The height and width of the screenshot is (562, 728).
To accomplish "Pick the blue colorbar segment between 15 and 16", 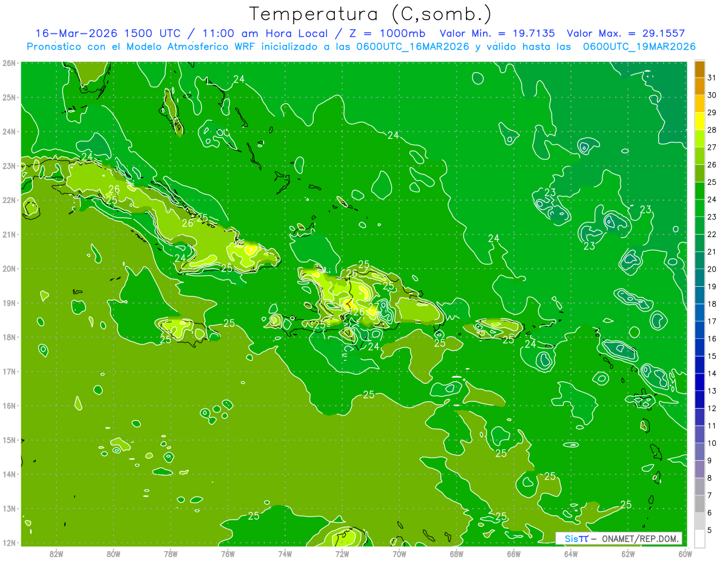I will coord(699,347).
